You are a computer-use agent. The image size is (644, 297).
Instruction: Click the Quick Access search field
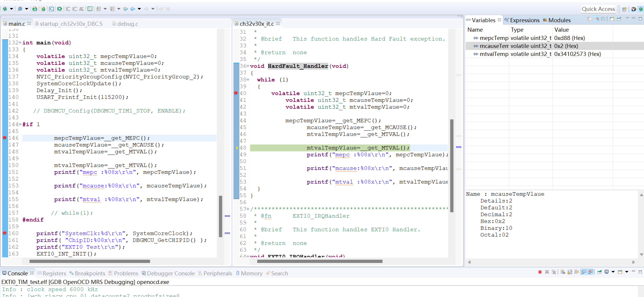click(x=598, y=9)
